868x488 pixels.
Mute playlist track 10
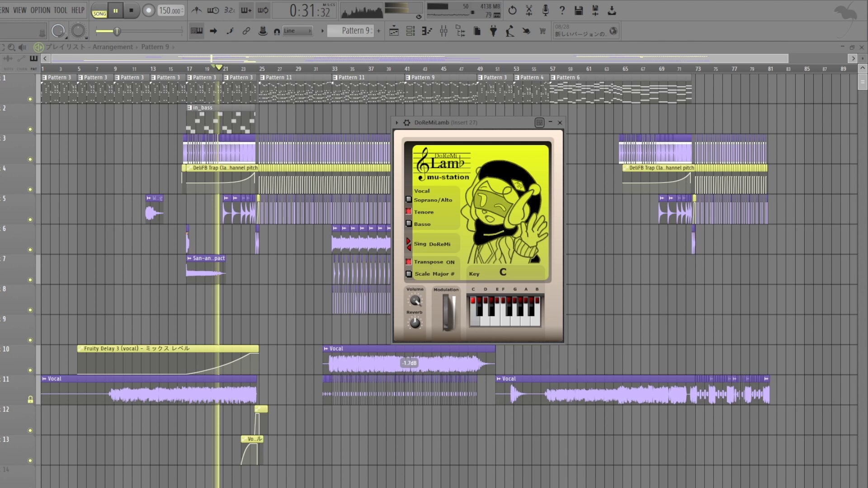[30, 370]
